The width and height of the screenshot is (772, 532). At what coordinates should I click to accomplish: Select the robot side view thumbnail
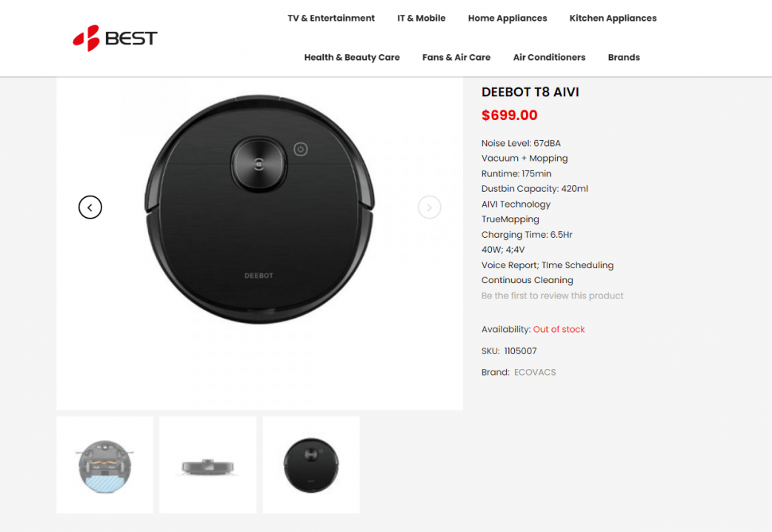point(207,465)
